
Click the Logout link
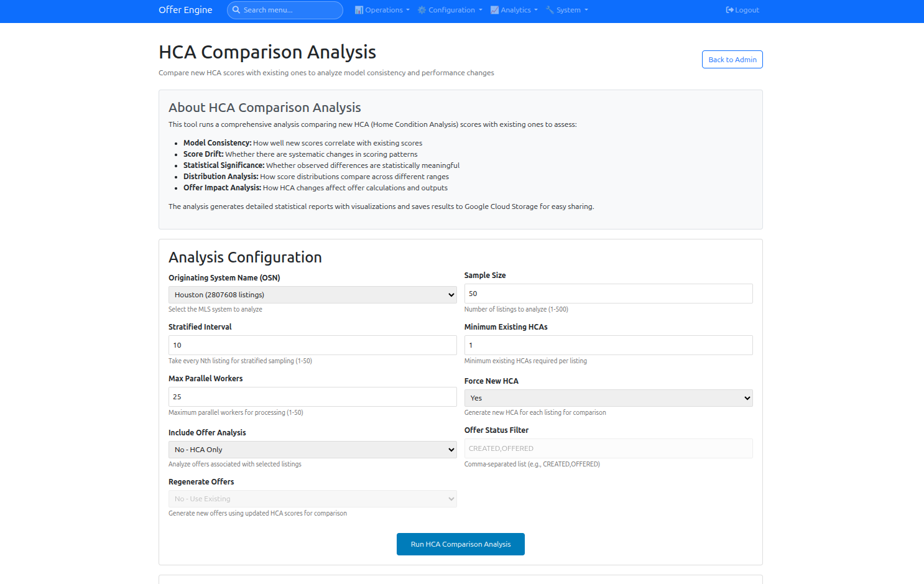742,9
